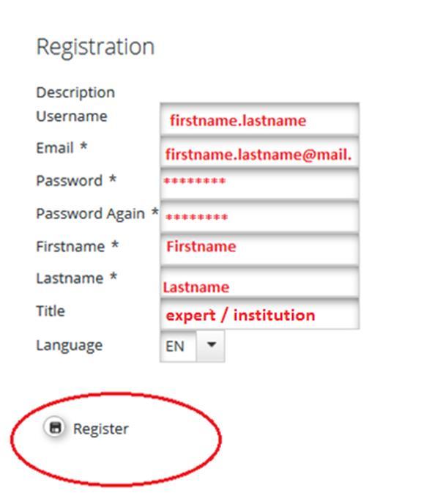The image size is (424, 504).
Task: Select the Title label
Action: [x=51, y=311]
